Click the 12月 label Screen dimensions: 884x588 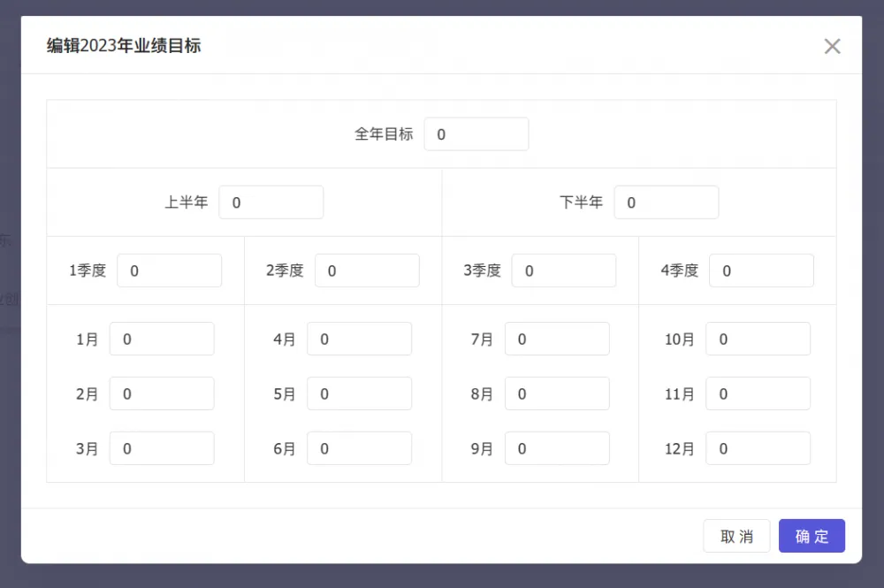coord(679,449)
